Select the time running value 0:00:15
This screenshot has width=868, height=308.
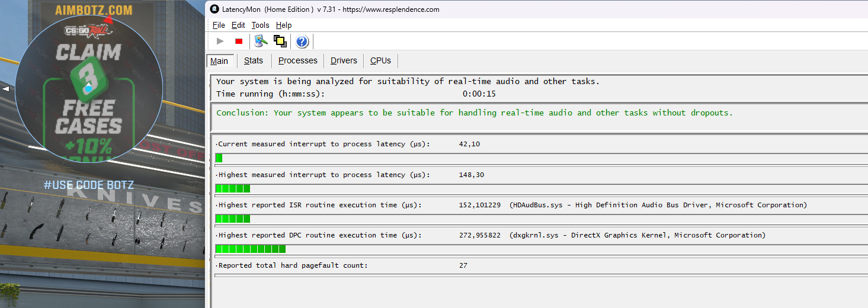479,94
